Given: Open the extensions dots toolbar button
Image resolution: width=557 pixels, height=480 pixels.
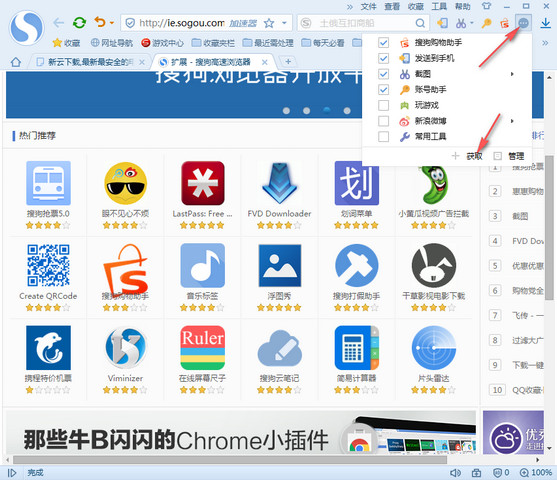Looking at the screenshot, I should point(523,23).
